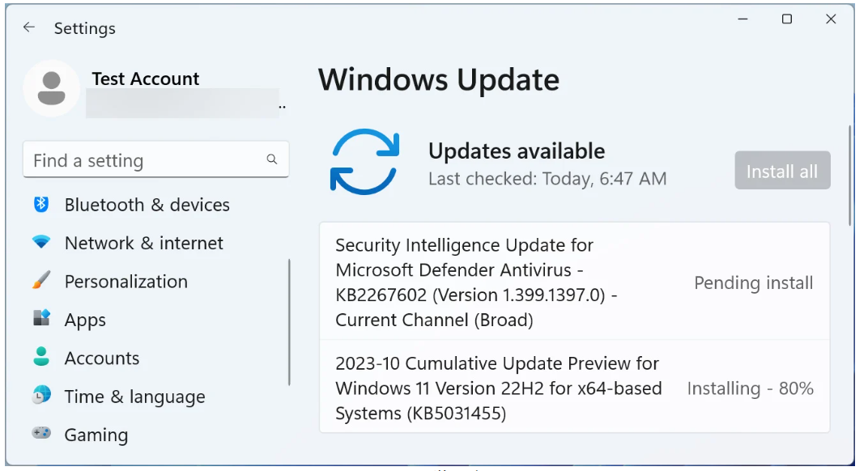Click the Installing - 80% progress label
Image resolution: width=868 pixels, height=471 pixels.
click(x=750, y=388)
